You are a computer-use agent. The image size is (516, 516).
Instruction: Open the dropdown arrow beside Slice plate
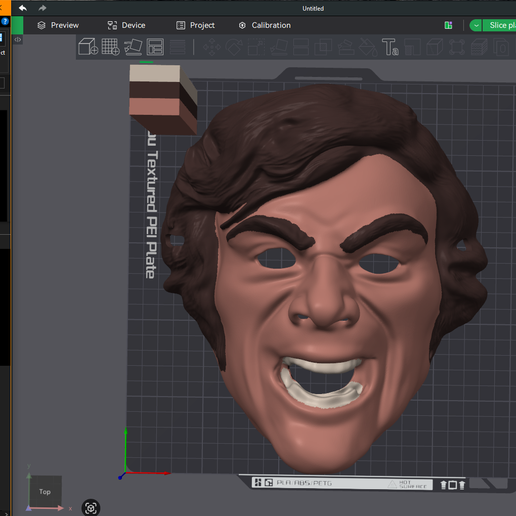[476, 25]
